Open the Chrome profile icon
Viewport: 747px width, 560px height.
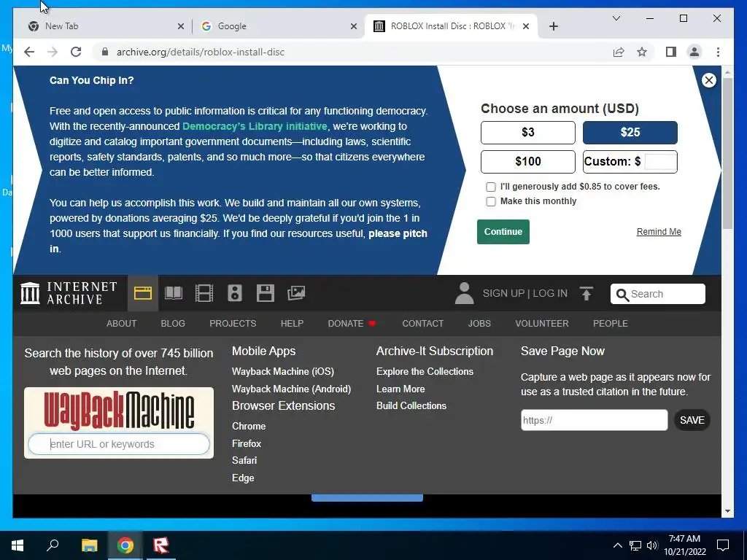pyautogui.click(x=694, y=52)
